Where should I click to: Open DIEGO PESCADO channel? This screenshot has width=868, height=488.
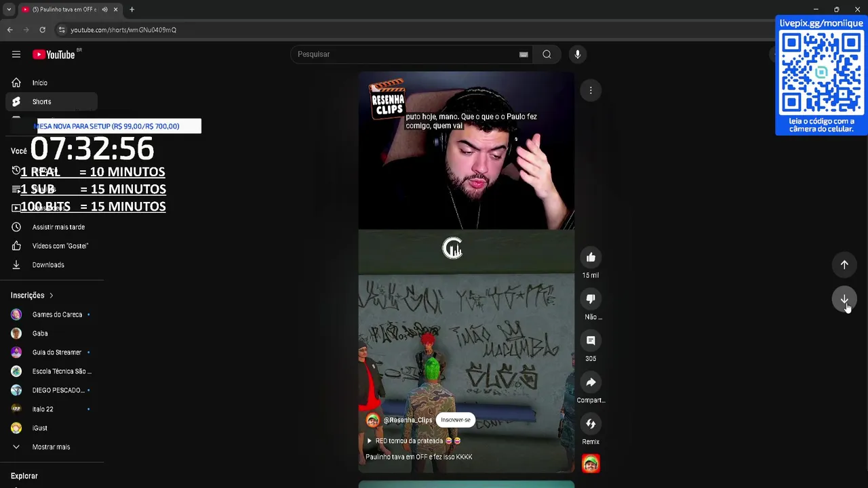point(52,390)
